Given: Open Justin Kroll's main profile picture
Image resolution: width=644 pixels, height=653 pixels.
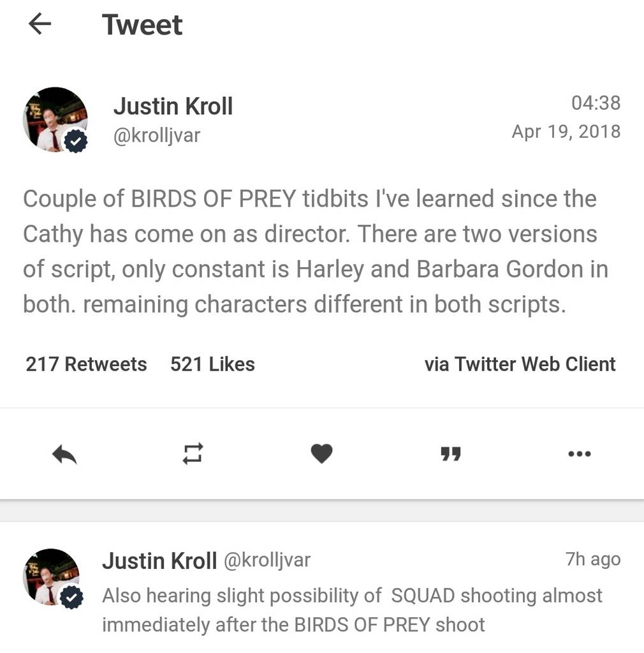Looking at the screenshot, I should 54,119.
